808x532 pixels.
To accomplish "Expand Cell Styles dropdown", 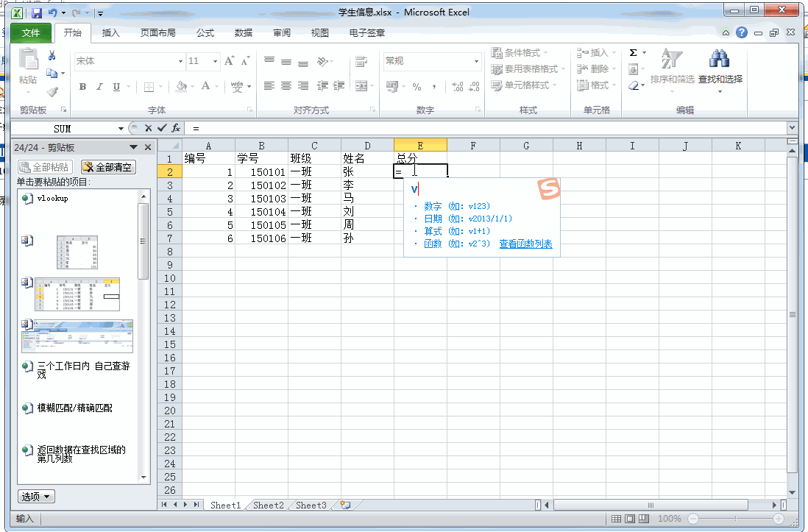I will coord(555,85).
